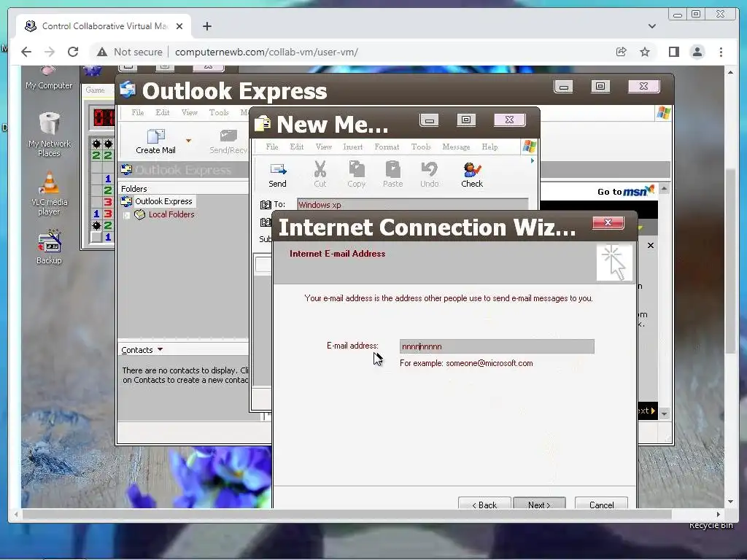Click the browser horizontal scrollbar

(x=347, y=514)
